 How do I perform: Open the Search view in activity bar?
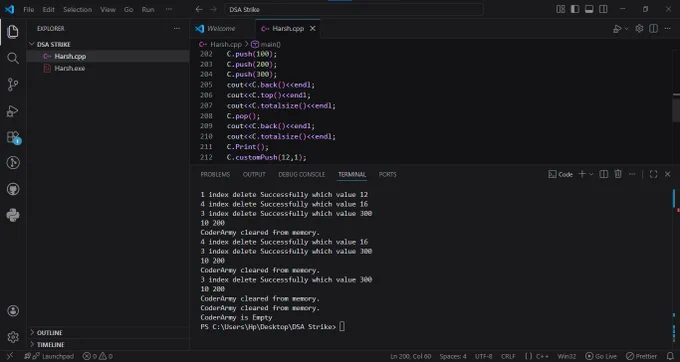pyautogui.click(x=13, y=58)
